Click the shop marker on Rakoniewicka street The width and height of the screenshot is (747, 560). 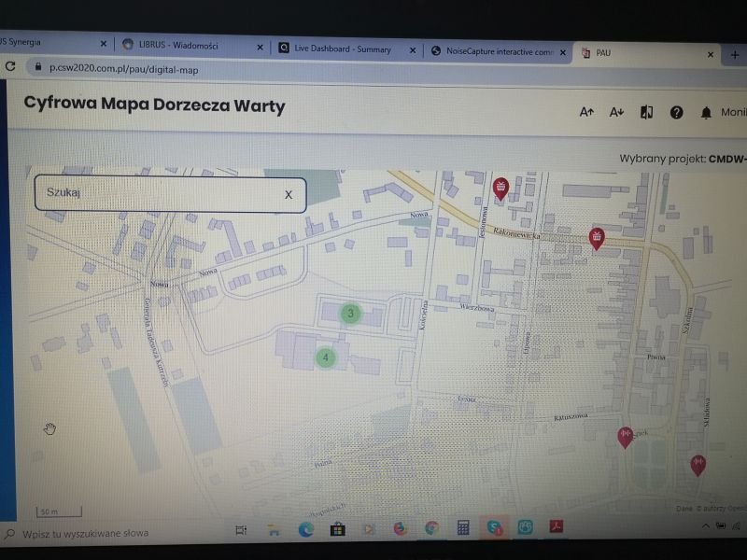click(597, 238)
